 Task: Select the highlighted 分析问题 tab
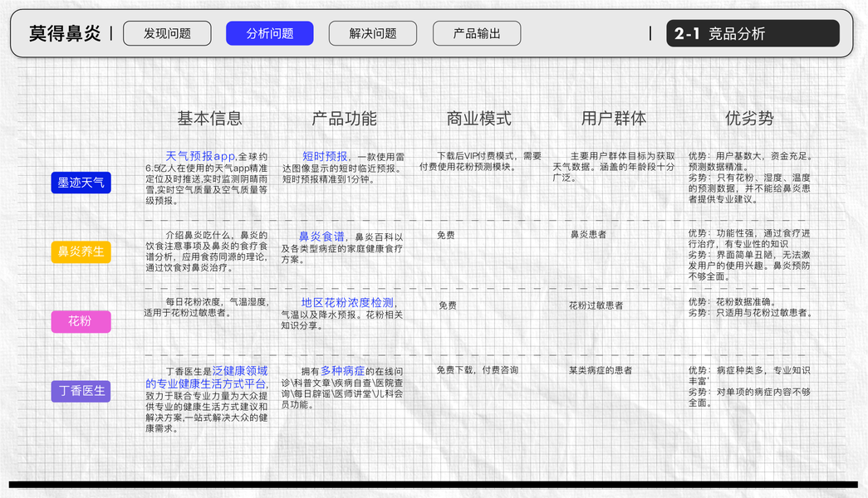click(270, 33)
